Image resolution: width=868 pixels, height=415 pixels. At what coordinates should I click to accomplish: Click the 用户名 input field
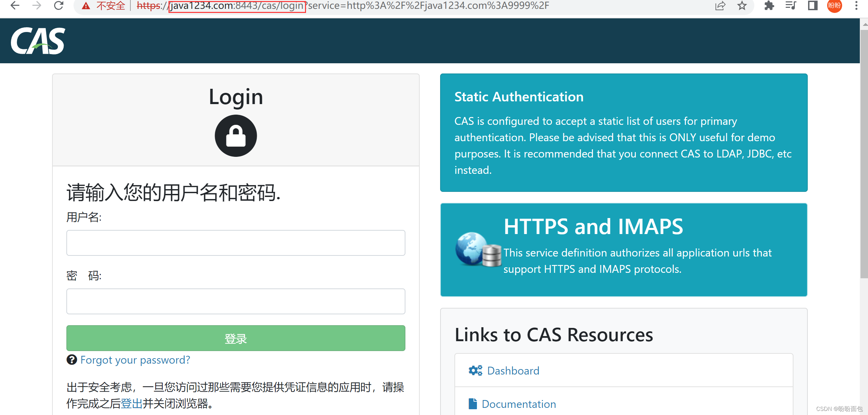click(235, 243)
